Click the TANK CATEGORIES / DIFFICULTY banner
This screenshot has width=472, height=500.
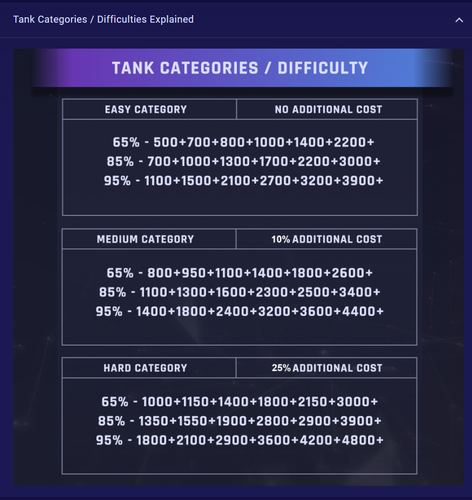[240, 68]
